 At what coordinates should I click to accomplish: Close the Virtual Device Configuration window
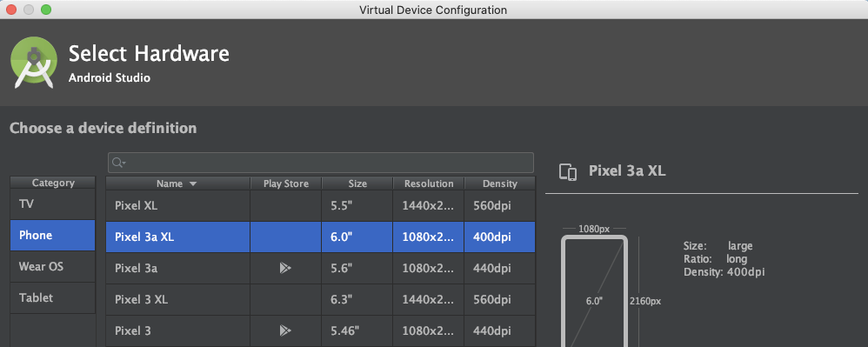10,10
